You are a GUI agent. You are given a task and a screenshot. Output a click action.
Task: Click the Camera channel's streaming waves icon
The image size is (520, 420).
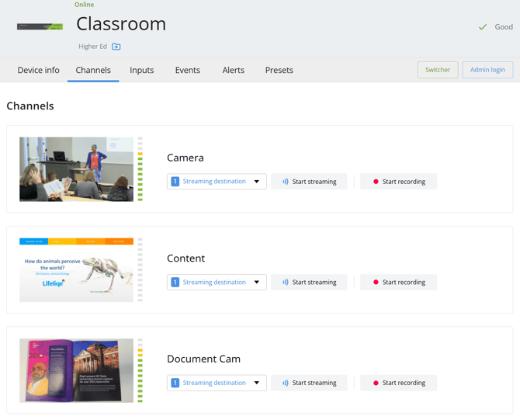pos(285,182)
